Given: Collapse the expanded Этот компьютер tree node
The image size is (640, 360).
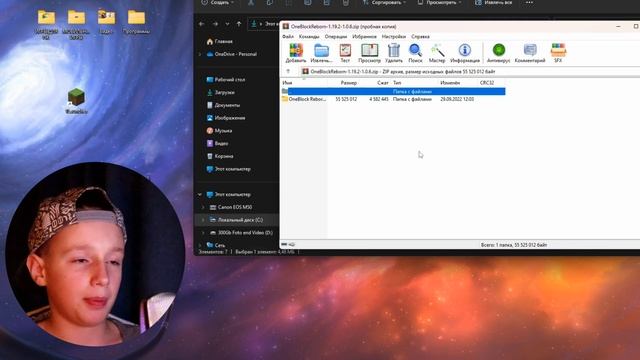Looking at the screenshot, I should pos(200,195).
